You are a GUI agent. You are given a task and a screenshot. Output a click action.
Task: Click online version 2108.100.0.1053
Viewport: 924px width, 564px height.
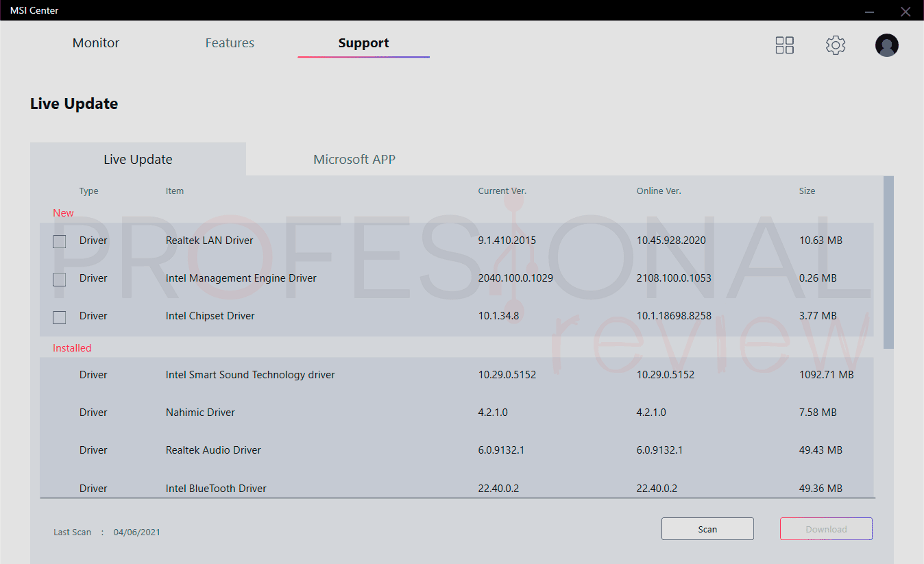click(674, 278)
